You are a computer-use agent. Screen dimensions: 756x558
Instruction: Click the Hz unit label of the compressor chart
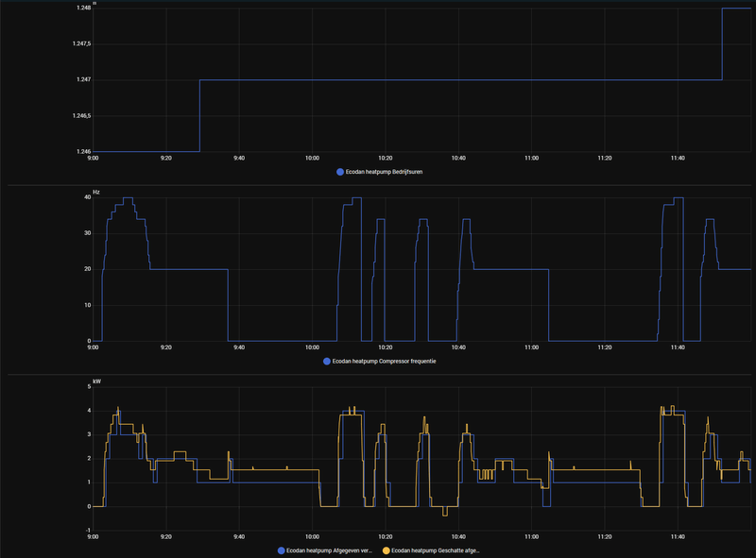96,193
